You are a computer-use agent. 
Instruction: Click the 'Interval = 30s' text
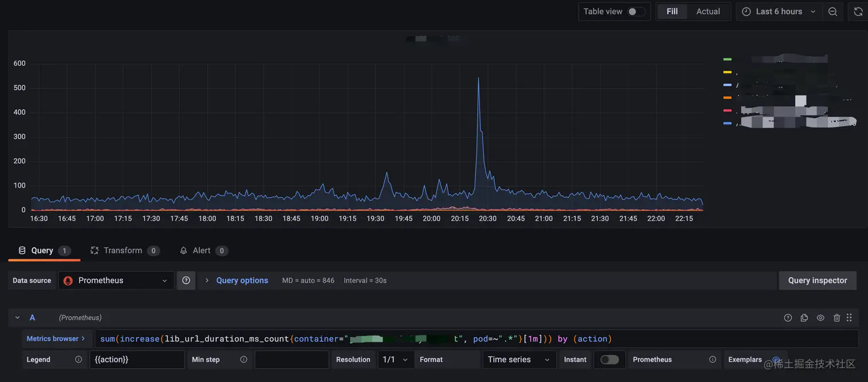point(365,280)
